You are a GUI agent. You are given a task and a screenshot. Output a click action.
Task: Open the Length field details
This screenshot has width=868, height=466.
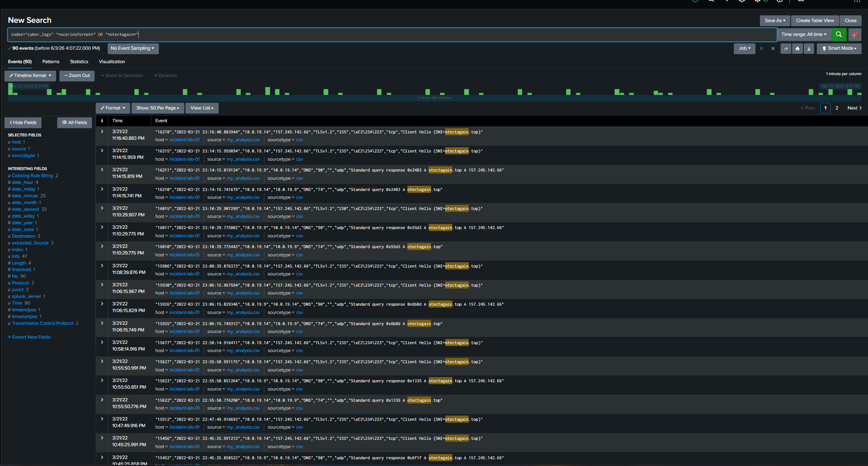(19, 263)
